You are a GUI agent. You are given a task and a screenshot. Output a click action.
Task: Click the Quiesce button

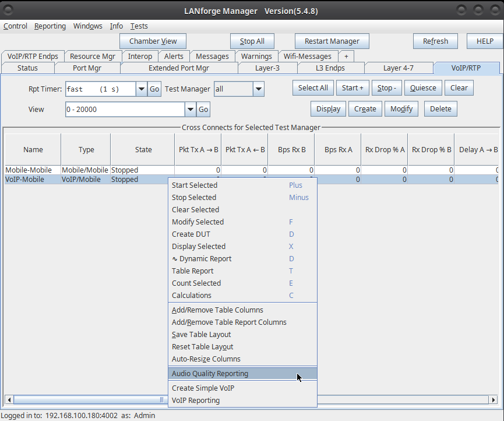coord(423,88)
